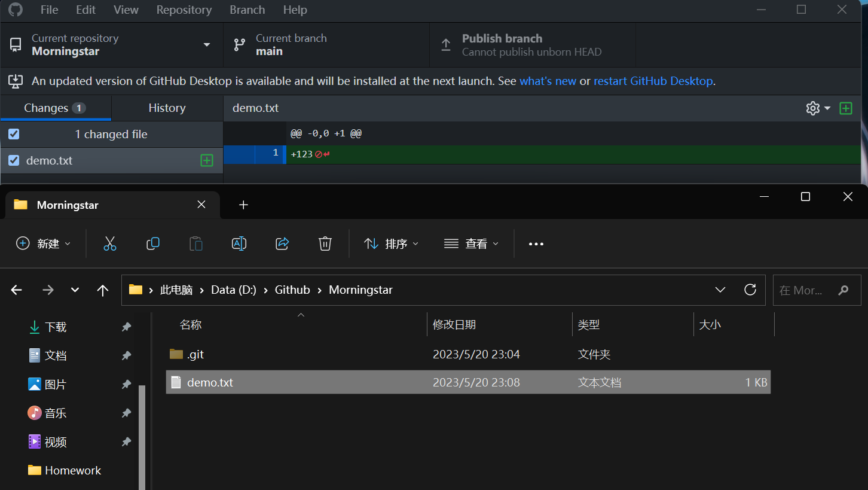Click the Cut scissors icon
868x490 pixels.
(110, 244)
